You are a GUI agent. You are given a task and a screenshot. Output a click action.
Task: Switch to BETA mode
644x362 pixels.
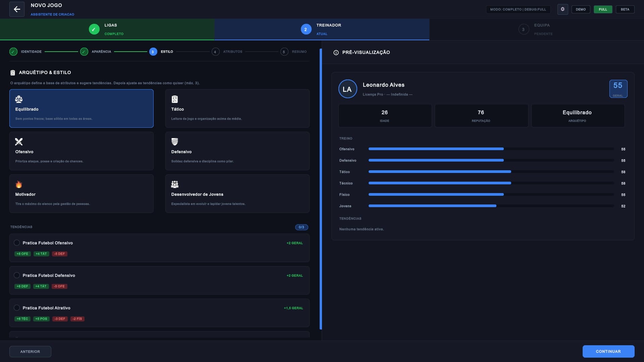625,9
